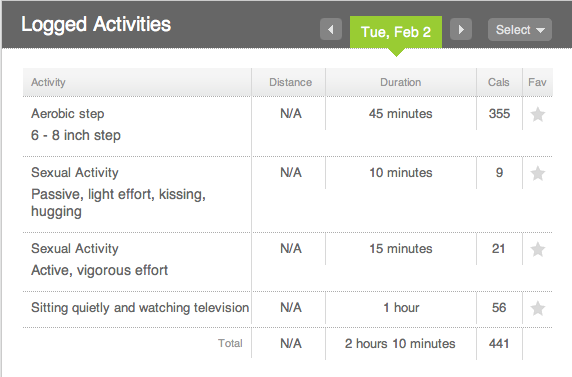Favorite Sitting quietly and watching television
Image resolution: width=572 pixels, height=377 pixels.
pyautogui.click(x=538, y=308)
